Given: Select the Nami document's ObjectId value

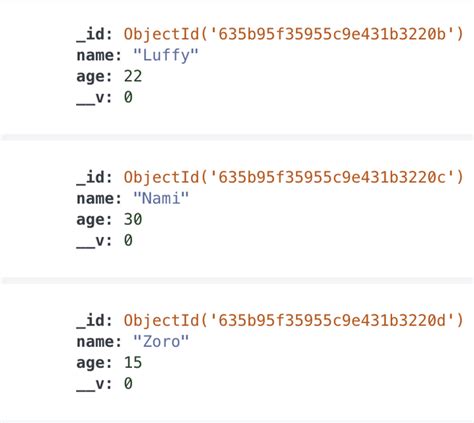Looking at the screenshot, I should point(294,177).
